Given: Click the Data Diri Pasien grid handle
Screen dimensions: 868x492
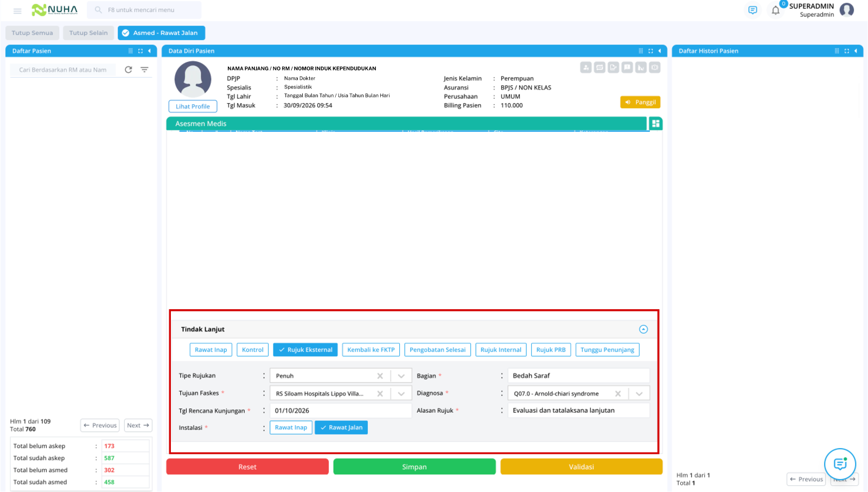Looking at the screenshot, I should [x=641, y=51].
